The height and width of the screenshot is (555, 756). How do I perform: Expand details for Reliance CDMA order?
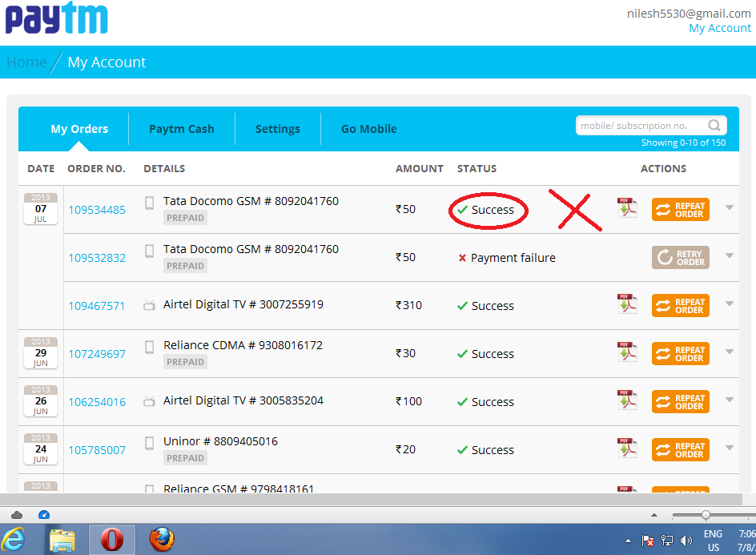coord(729,352)
